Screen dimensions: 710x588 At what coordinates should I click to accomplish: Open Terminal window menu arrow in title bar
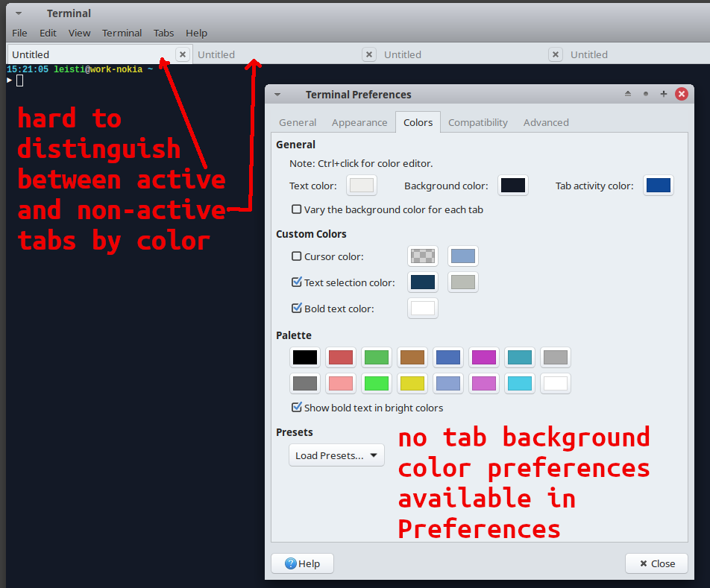(x=19, y=13)
